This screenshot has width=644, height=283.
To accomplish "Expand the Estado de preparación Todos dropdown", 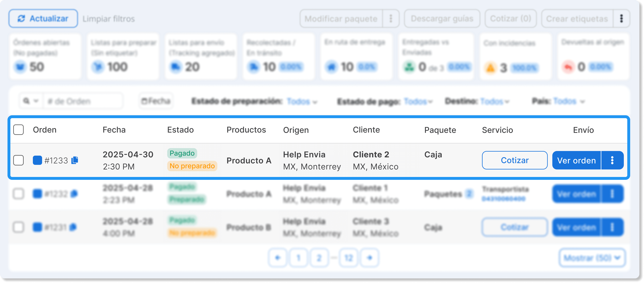I will pyautogui.click(x=302, y=101).
